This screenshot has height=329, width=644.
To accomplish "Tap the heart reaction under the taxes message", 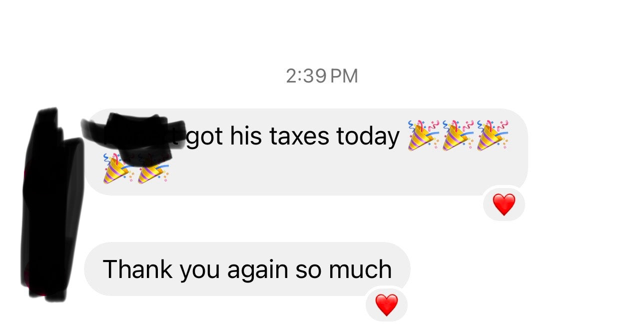I will click(504, 204).
